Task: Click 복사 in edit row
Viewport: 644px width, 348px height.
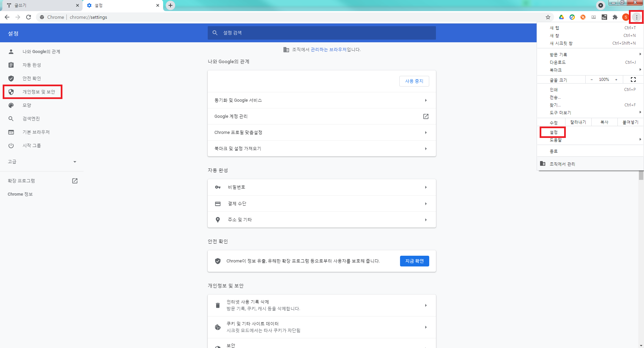Action: pyautogui.click(x=604, y=122)
